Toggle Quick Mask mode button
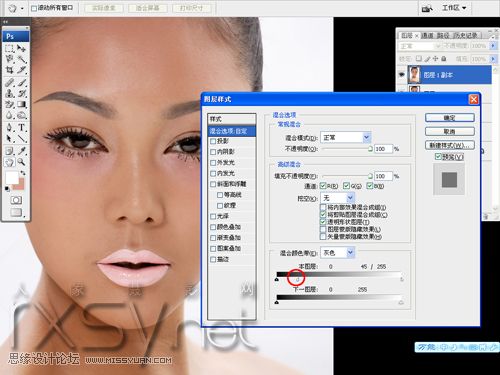The width and height of the screenshot is (500, 375). click(16, 200)
